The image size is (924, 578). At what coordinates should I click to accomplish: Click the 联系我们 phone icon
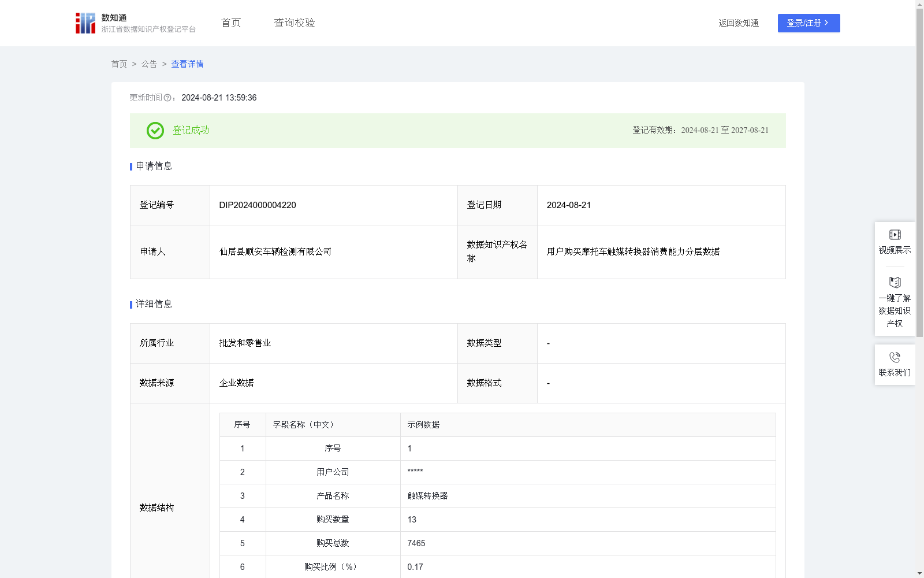[895, 357]
